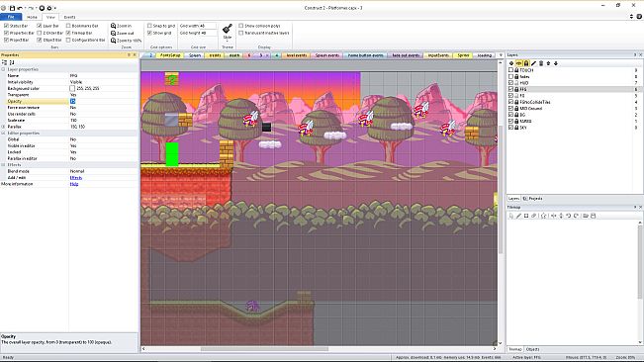Viewport: 644px width, 362px height.
Task: Click the Effects link in properties
Action: [76, 178]
